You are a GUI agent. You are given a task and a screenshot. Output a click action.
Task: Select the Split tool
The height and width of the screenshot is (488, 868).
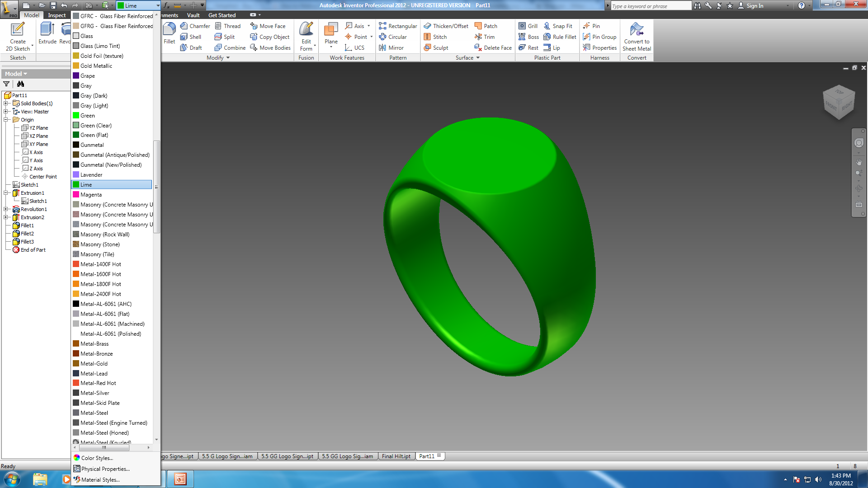[225, 37]
